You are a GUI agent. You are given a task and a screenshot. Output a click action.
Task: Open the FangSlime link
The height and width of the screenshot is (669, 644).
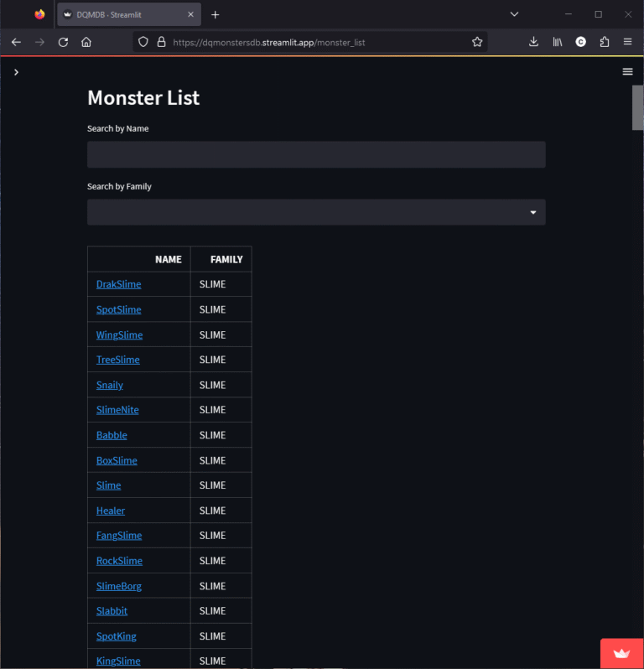pos(119,536)
